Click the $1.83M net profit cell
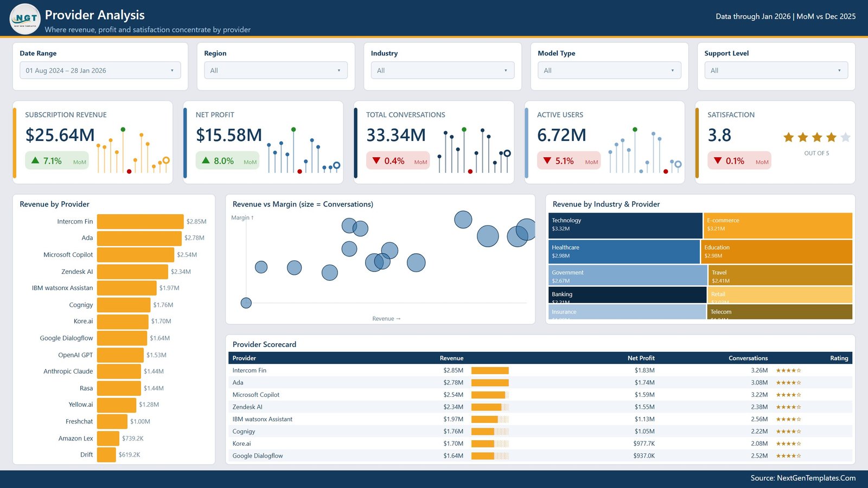868x488 pixels. pos(644,370)
